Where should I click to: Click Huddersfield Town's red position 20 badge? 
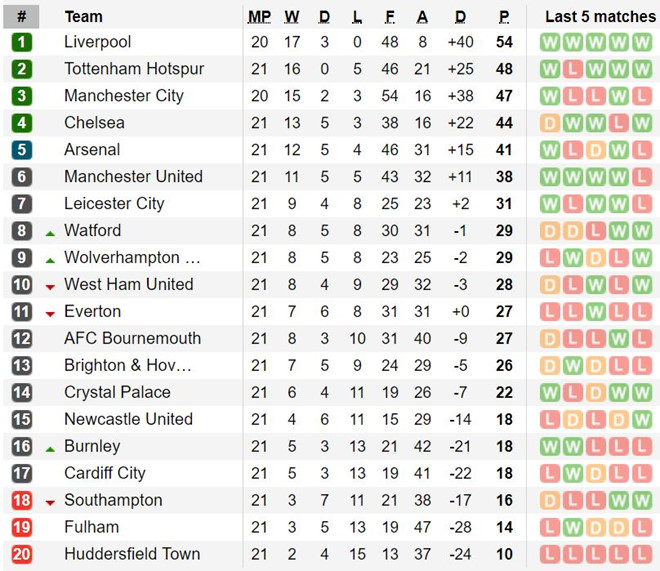(22, 554)
